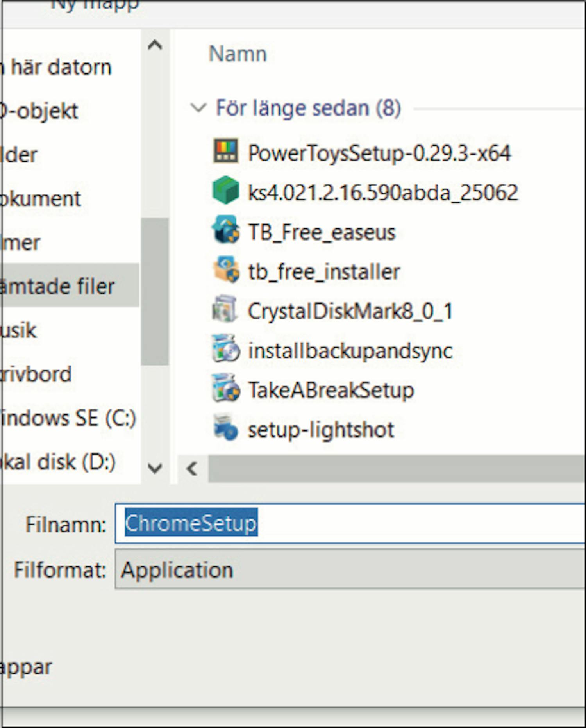
Task: Open Den här datorn in navigation pane
Action: click(x=57, y=67)
